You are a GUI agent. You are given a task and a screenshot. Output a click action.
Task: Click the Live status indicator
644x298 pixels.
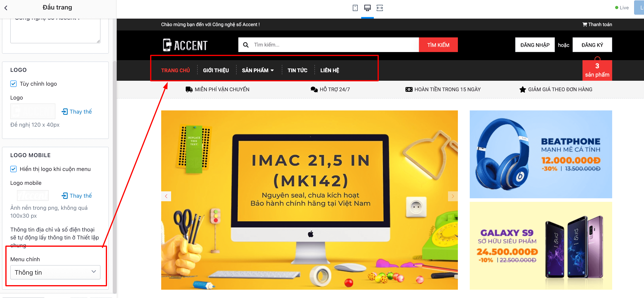pos(622,8)
